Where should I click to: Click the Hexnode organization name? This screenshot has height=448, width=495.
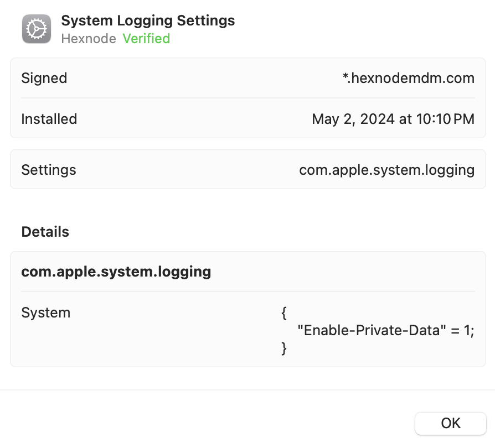click(x=89, y=39)
